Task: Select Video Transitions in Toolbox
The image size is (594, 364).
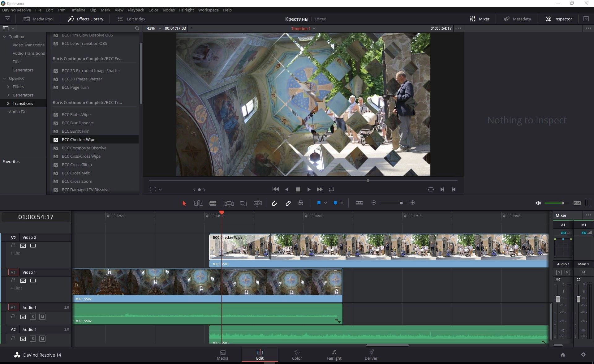Action: click(28, 45)
